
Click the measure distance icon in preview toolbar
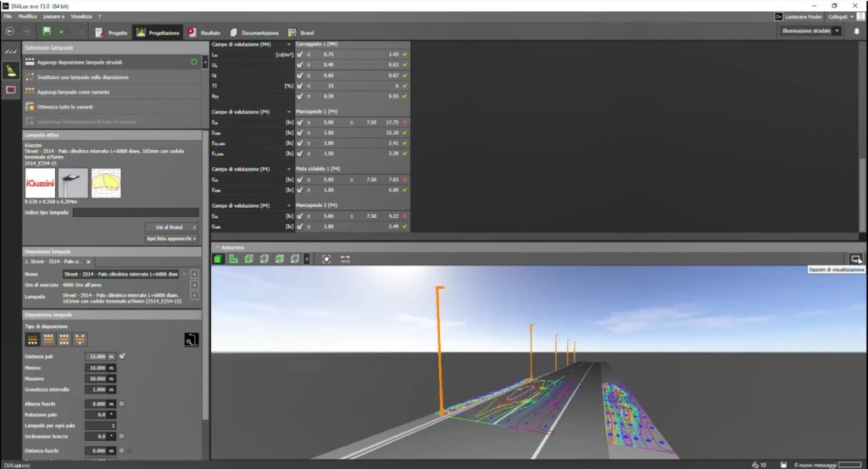point(345,259)
